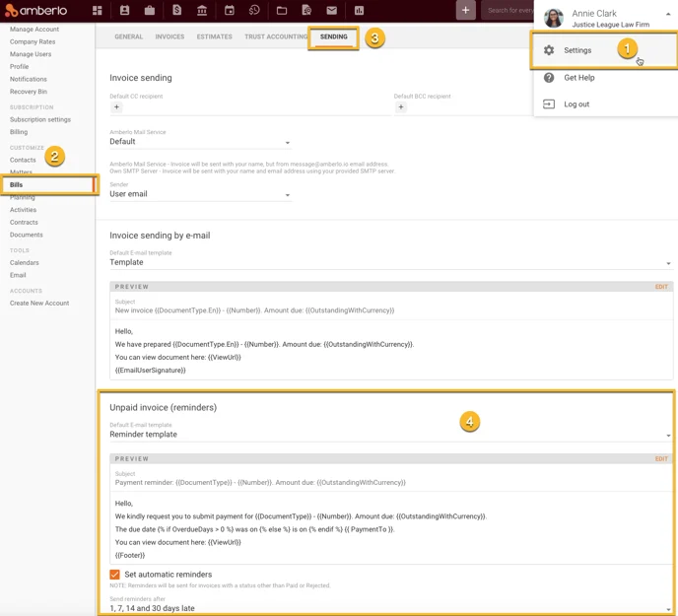Add a default BCC recipient
Screen dimensions: 678x616
pos(401,107)
